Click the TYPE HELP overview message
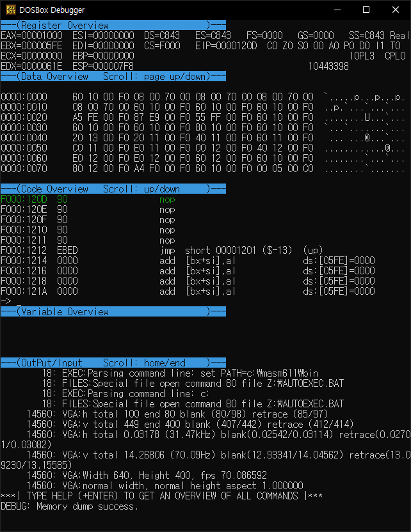This screenshot has width=411, height=532. point(161,496)
